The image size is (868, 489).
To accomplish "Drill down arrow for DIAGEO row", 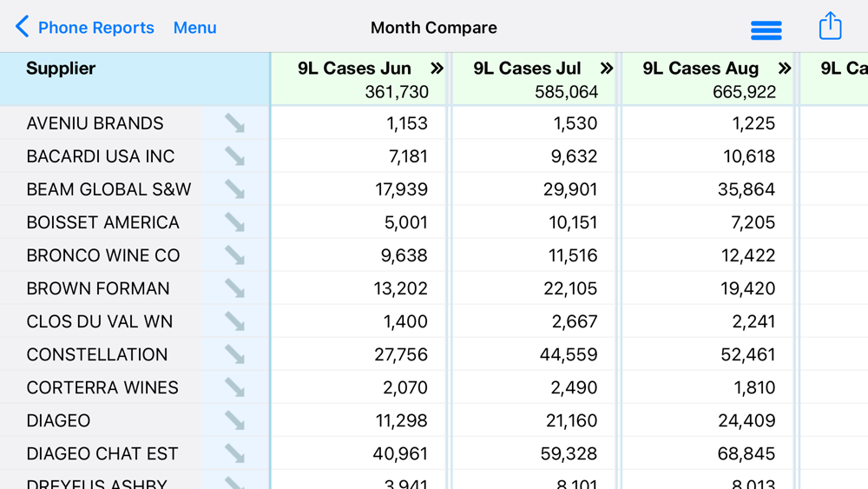I will (x=234, y=420).
